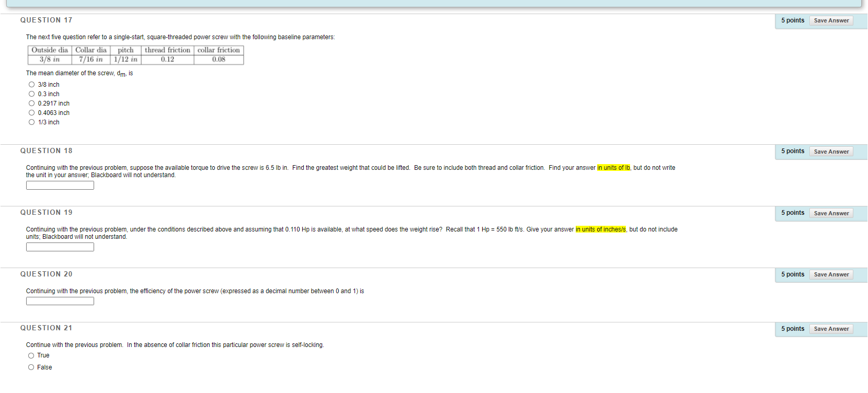Select the 0.3 inch radio option
The image size is (868, 393).
point(32,94)
